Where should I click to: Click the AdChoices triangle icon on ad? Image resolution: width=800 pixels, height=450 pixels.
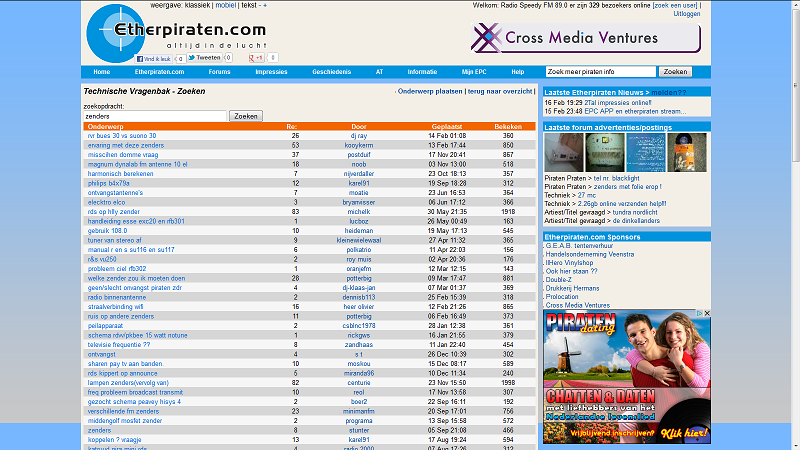[x=701, y=313]
